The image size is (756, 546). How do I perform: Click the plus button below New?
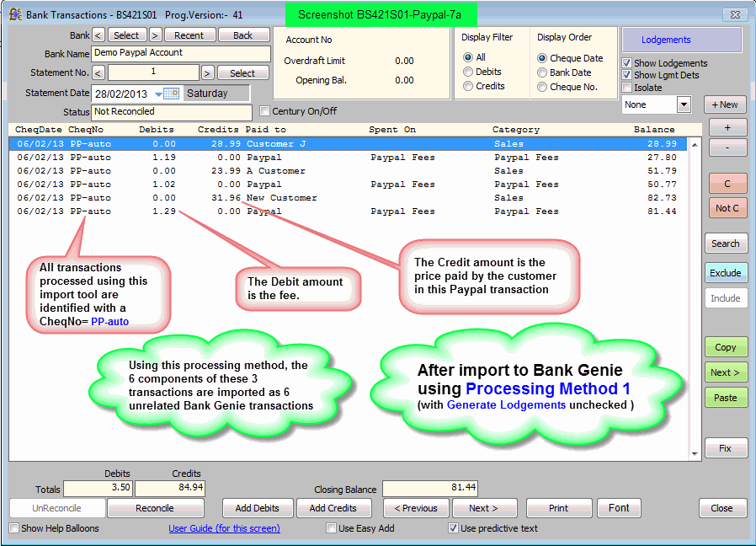click(x=727, y=127)
